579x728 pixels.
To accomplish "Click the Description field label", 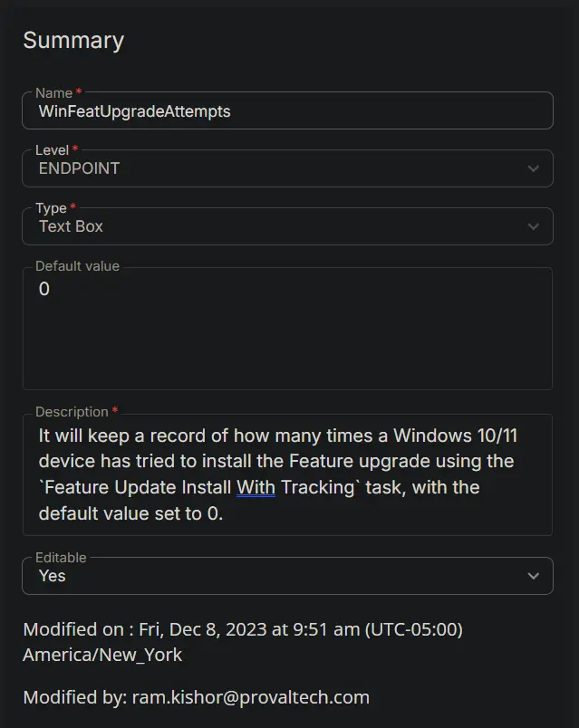I will pos(72,412).
